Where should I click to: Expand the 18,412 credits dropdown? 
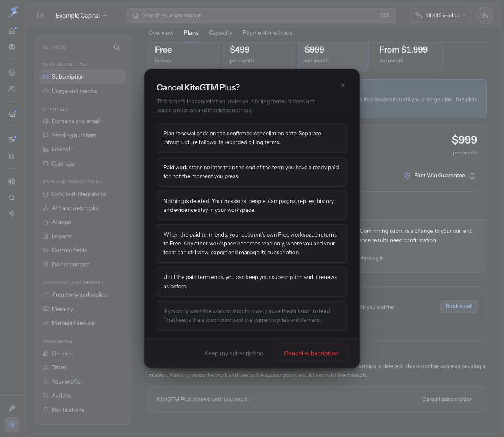coord(441,16)
